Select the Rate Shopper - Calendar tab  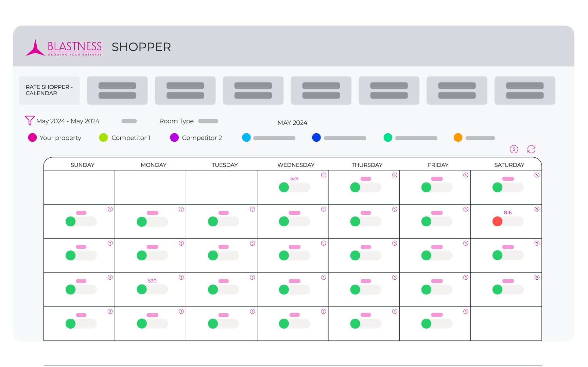pyautogui.click(x=49, y=90)
